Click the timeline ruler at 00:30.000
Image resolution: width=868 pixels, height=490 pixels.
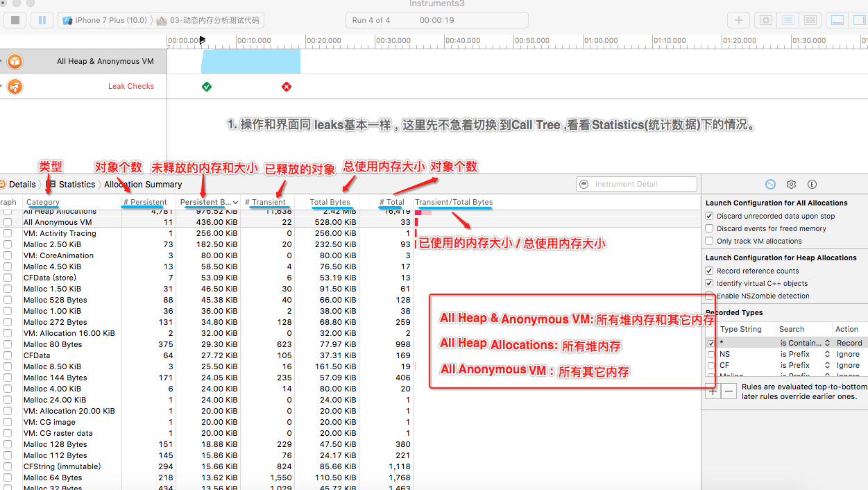click(x=393, y=41)
